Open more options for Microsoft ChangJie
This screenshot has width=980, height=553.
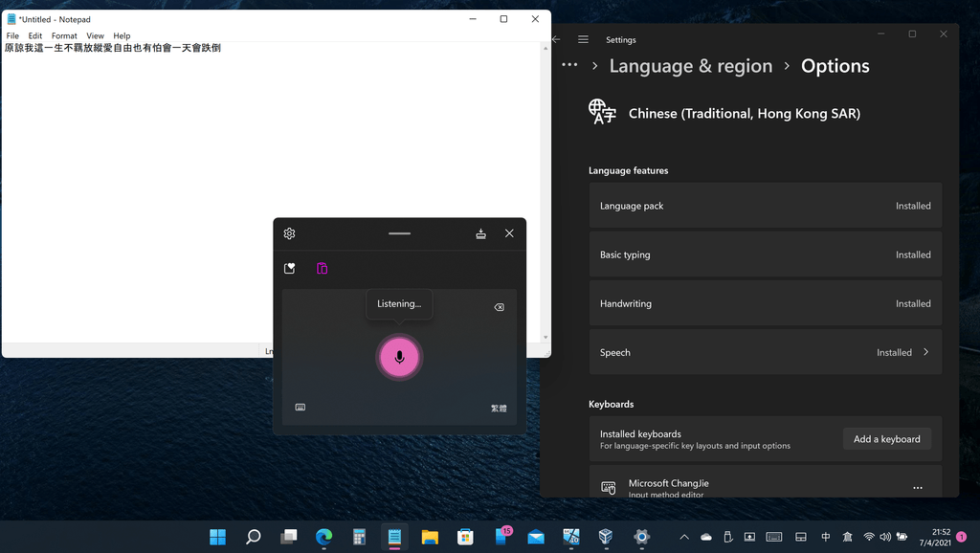pyautogui.click(x=917, y=487)
